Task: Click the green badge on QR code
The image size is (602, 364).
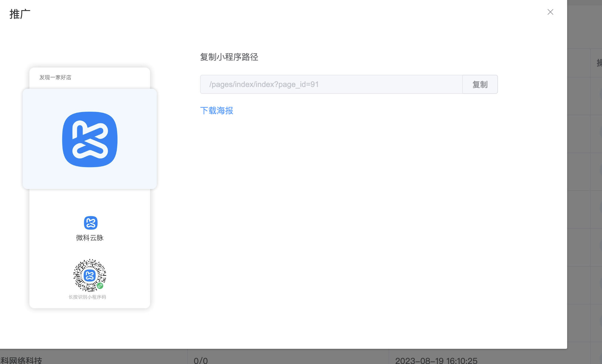Action: 100,286
